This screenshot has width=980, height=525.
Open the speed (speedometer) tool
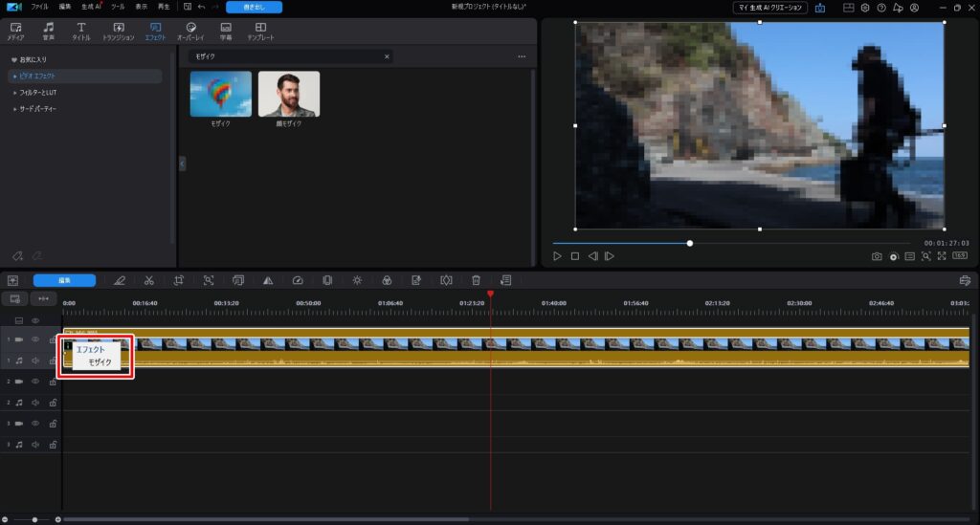(x=297, y=280)
